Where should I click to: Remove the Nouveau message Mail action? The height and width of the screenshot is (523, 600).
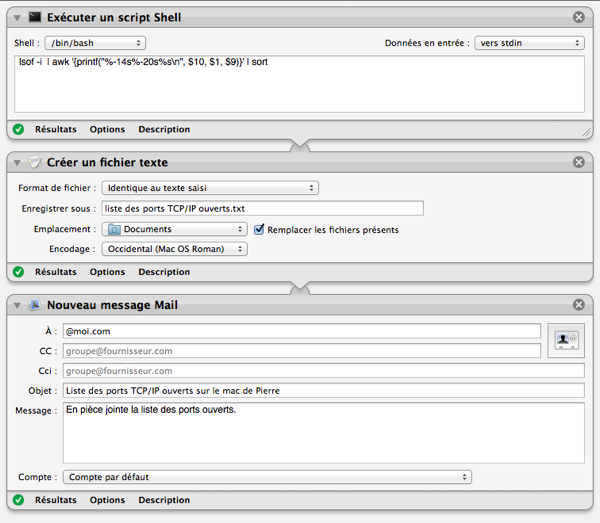579,305
